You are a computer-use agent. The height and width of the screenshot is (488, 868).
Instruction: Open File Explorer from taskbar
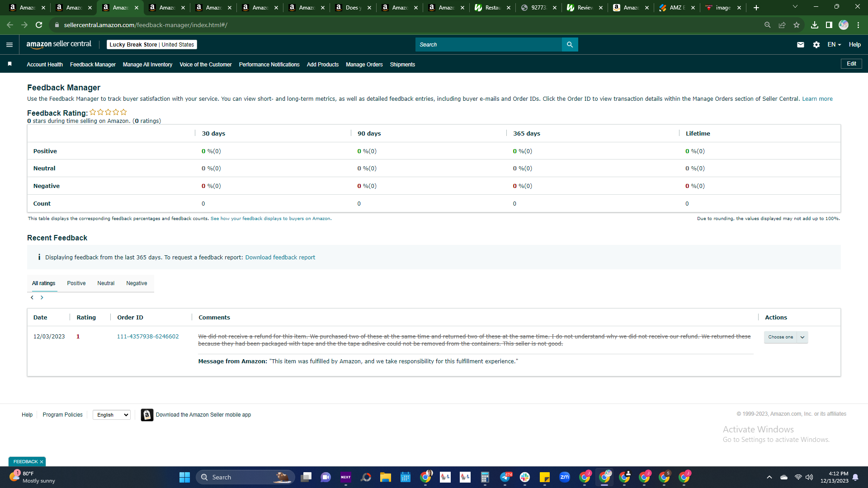point(385,477)
